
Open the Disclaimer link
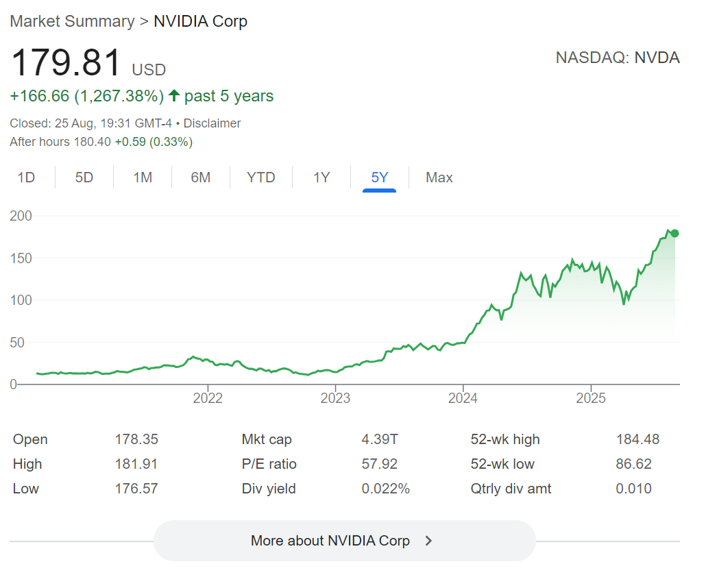[212, 123]
